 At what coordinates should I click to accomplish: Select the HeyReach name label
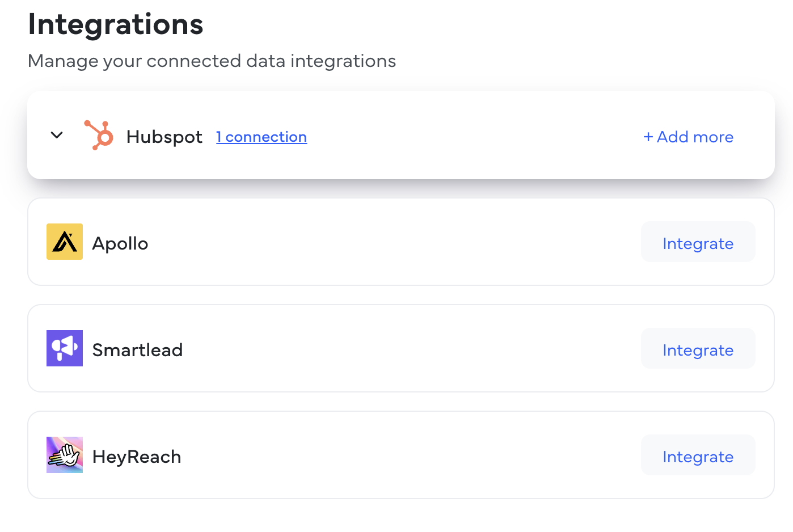(137, 457)
